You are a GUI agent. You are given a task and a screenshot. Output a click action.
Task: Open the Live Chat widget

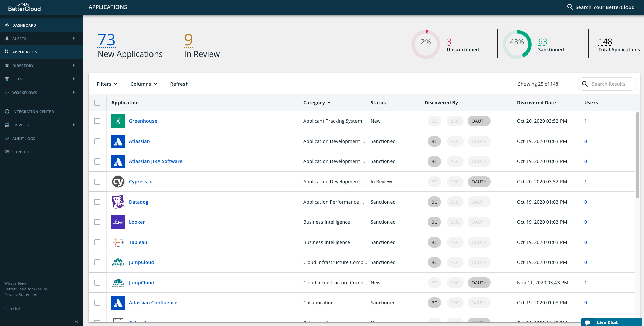[611, 322]
